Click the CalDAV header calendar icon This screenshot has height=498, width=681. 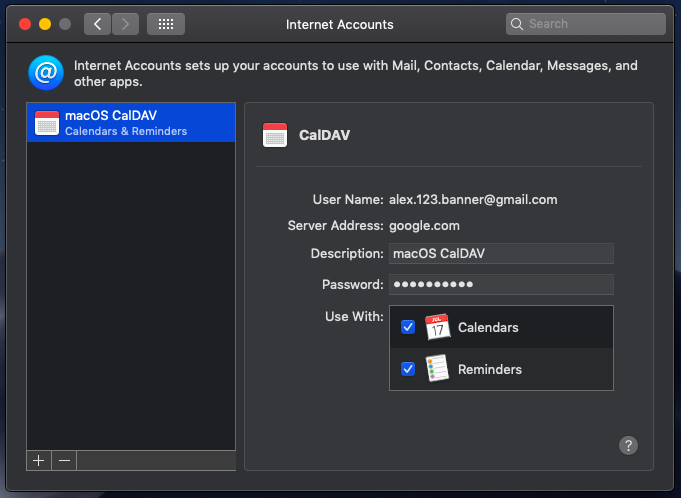pyautogui.click(x=275, y=135)
